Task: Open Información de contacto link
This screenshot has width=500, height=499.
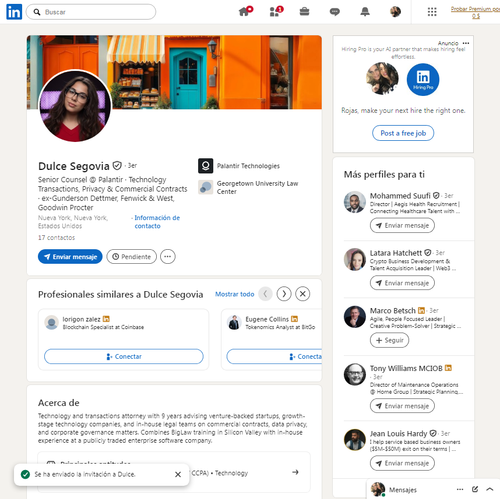Action: pyautogui.click(x=157, y=222)
